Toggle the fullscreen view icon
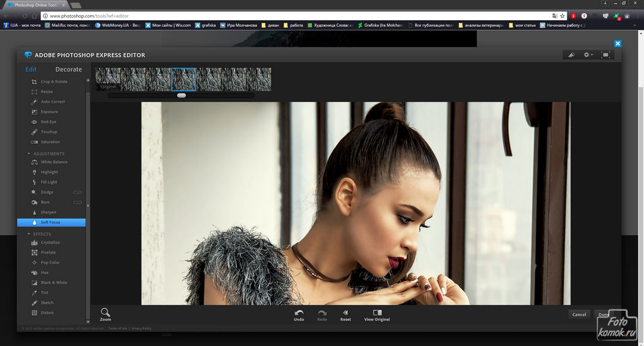This screenshot has height=346, width=644. coord(605,55)
